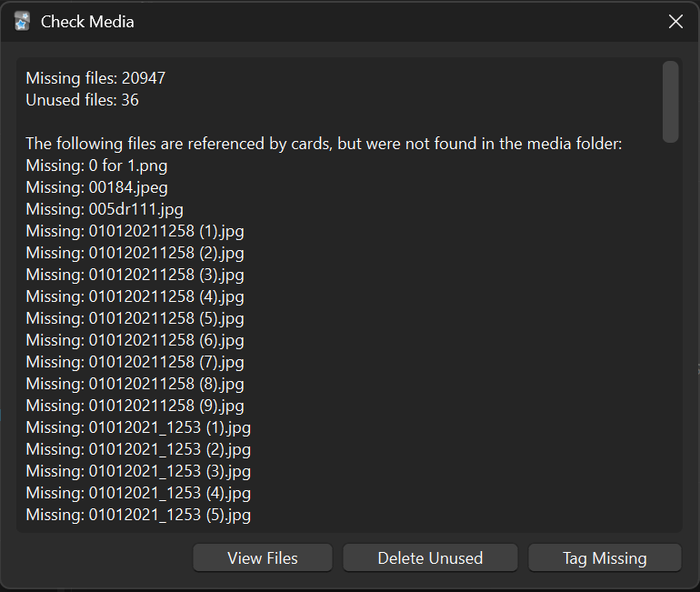This screenshot has width=700, height=592.
Task: Click the "010120211258 (9).jpg" missing entry
Action: (135, 406)
